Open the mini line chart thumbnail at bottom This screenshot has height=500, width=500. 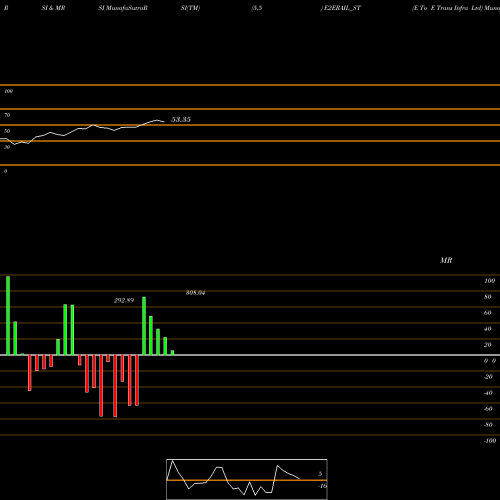coord(247,479)
